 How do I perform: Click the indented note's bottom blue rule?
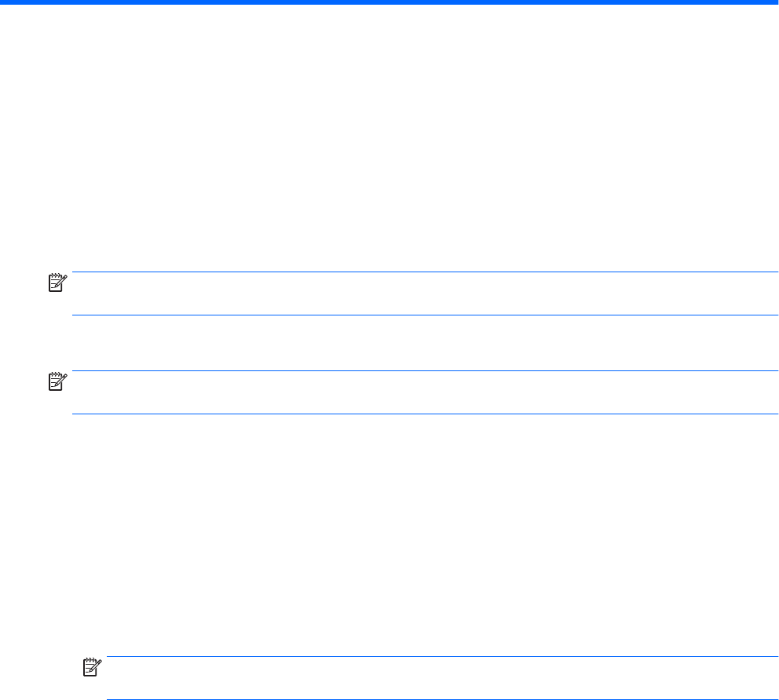click(440, 699)
